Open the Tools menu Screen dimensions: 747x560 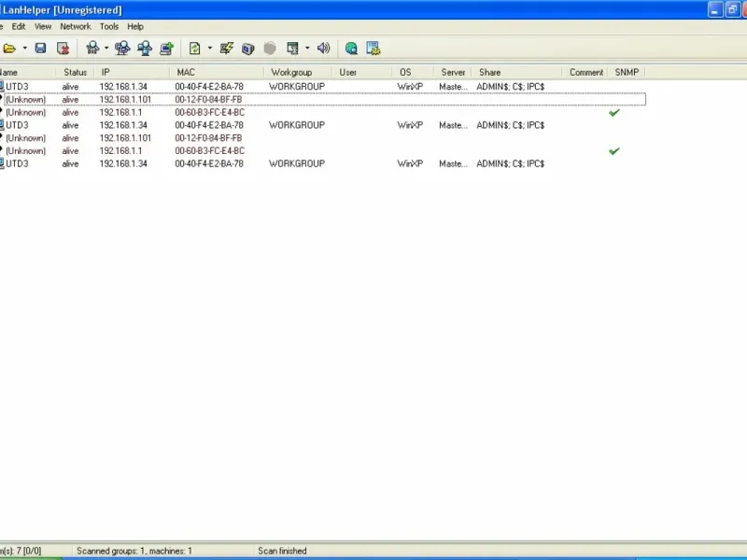pyautogui.click(x=109, y=27)
